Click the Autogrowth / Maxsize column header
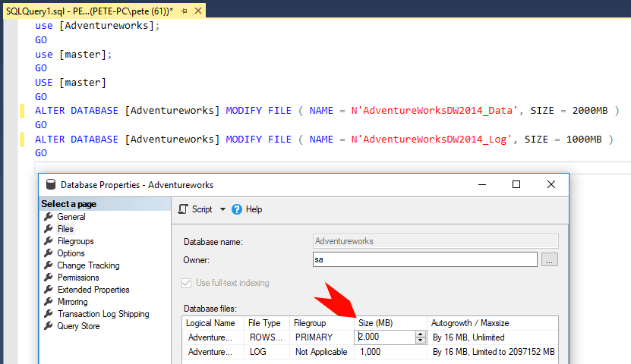Viewport: 631px width, 364px height. coord(493,323)
